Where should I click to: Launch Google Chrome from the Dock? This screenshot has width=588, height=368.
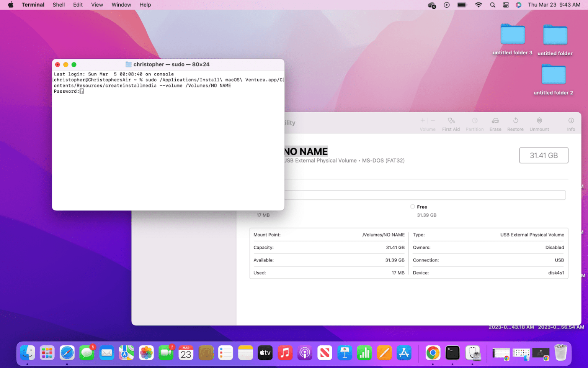pos(433,353)
